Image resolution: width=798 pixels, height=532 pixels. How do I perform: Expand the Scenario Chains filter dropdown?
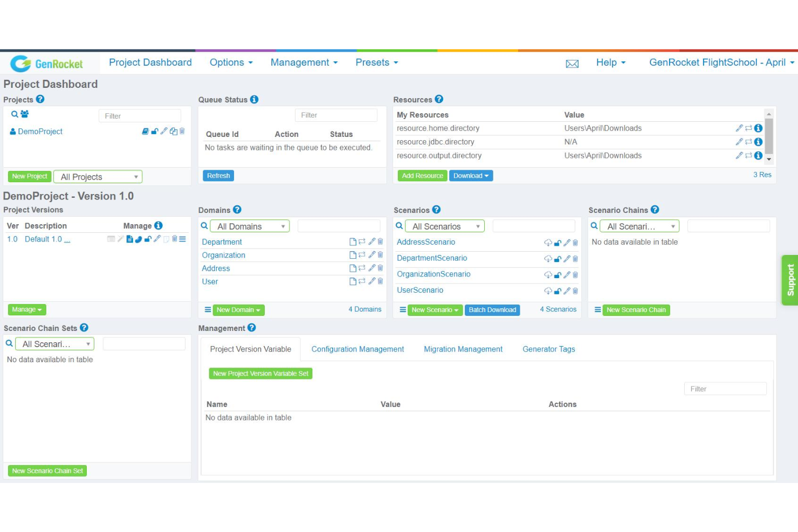pos(639,226)
